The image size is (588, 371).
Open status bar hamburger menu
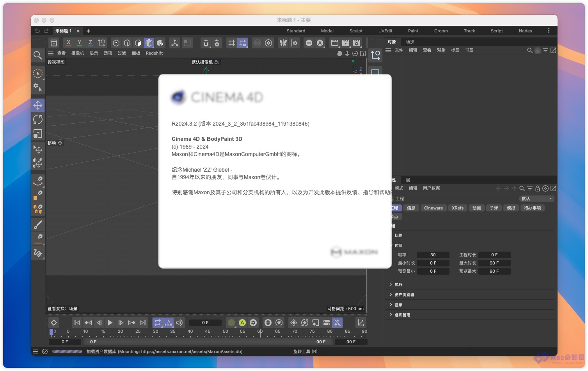pyautogui.click(x=36, y=351)
